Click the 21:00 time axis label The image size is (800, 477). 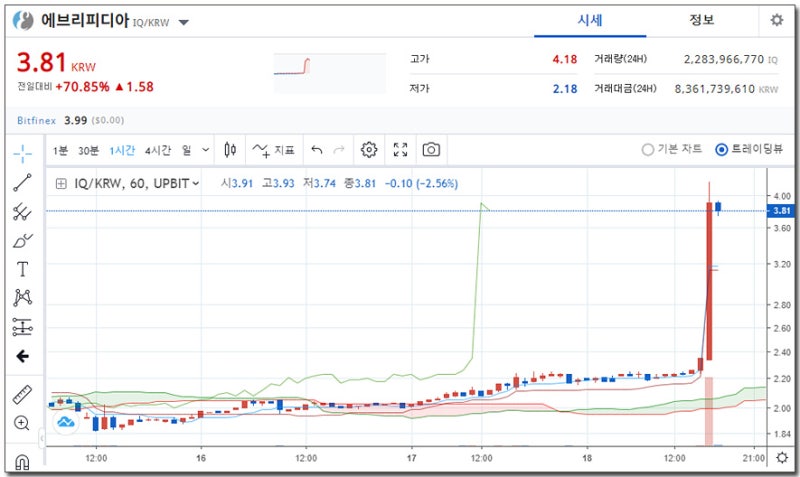pyautogui.click(x=754, y=458)
